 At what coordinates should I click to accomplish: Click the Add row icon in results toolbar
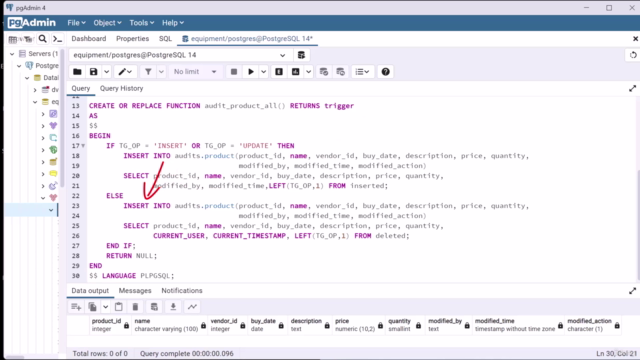click(x=76, y=307)
